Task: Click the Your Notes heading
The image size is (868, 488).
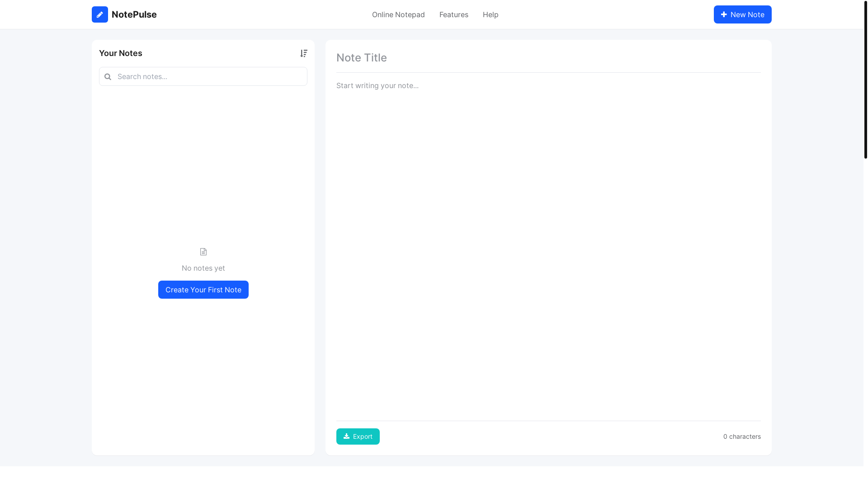Action: (121, 53)
